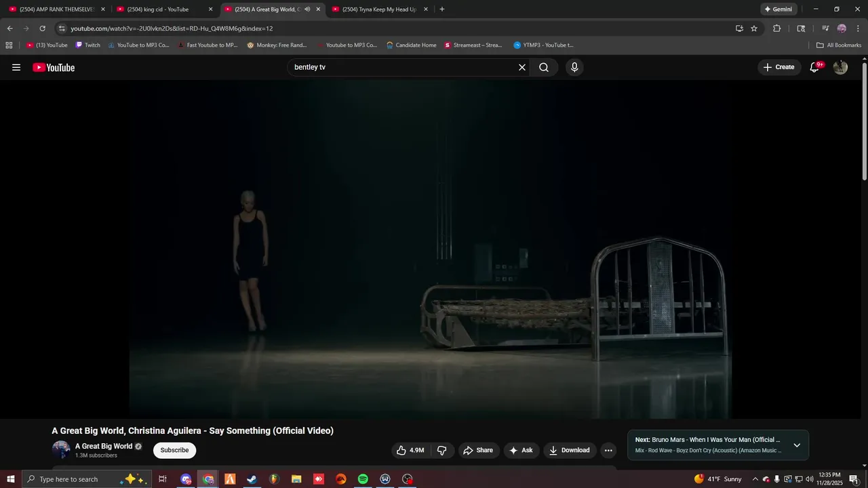Open the Twitch bookmark
The height and width of the screenshot is (488, 868).
tap(87, 45)
